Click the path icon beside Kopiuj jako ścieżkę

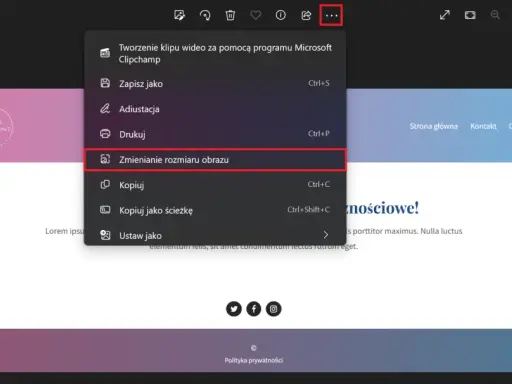point(105,210)
